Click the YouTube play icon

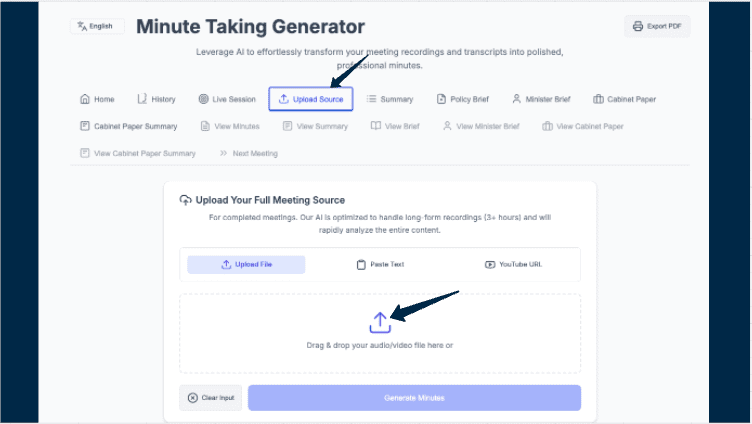pyautogui.click(x=490, y=265)
